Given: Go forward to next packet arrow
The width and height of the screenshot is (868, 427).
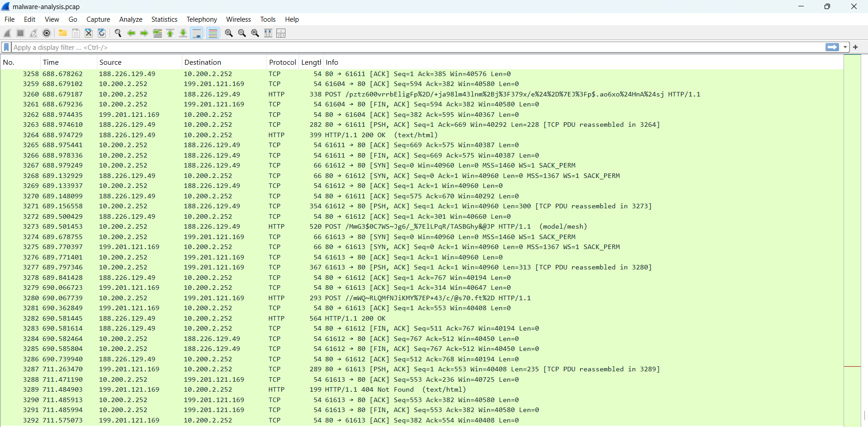Looking at the screenshot, I should 144,33.
